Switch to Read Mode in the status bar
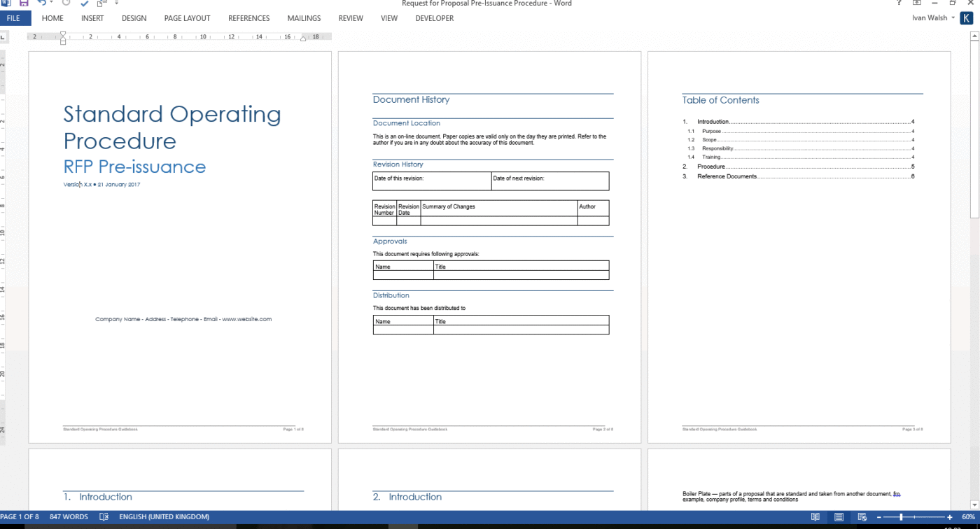 (x=815, y=516)
